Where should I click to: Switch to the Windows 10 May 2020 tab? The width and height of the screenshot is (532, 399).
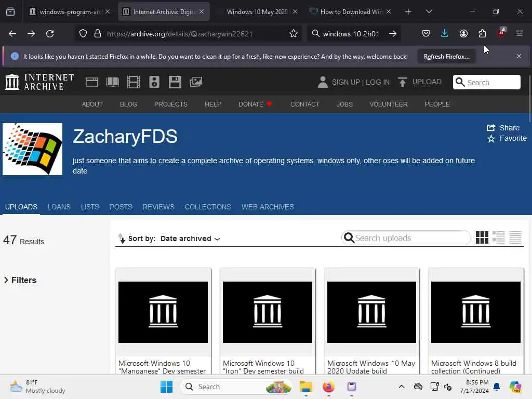pos(258,12)
